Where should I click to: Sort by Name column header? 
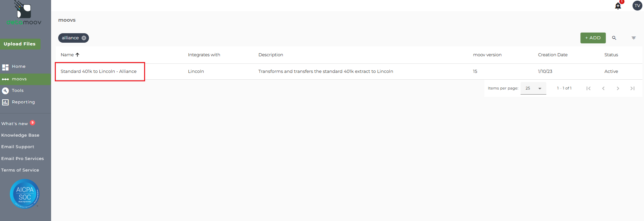point(67,55)
